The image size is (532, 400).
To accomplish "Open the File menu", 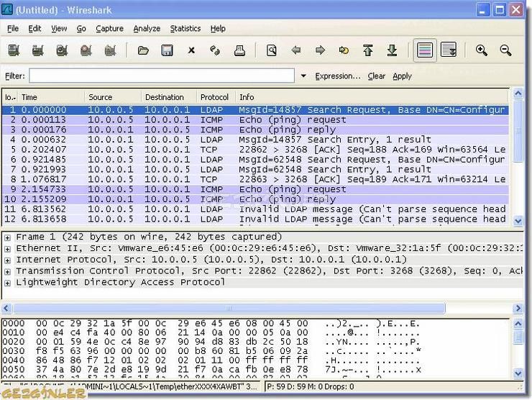I will [13, 29].
